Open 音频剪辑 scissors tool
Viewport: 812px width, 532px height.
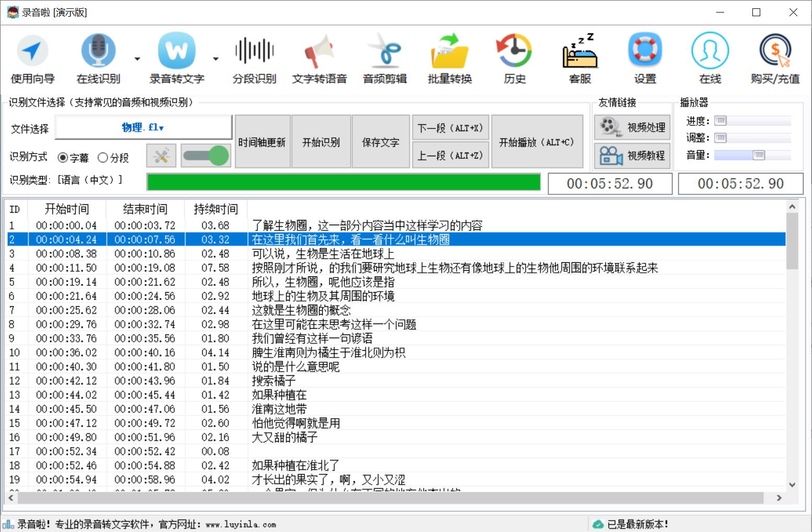tap(385, 59)
